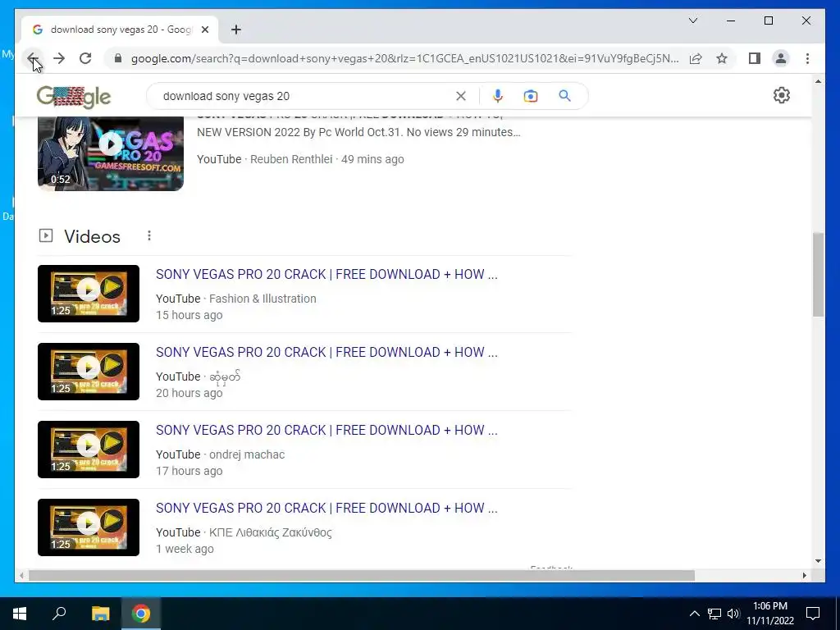
Task: Open the Windows Start menu
Action: point(20,614)
